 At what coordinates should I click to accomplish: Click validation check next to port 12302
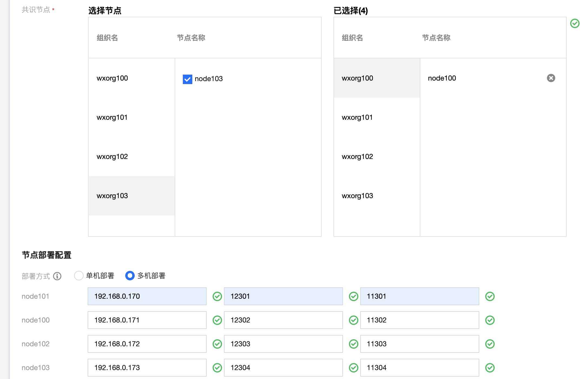point(353,320)
